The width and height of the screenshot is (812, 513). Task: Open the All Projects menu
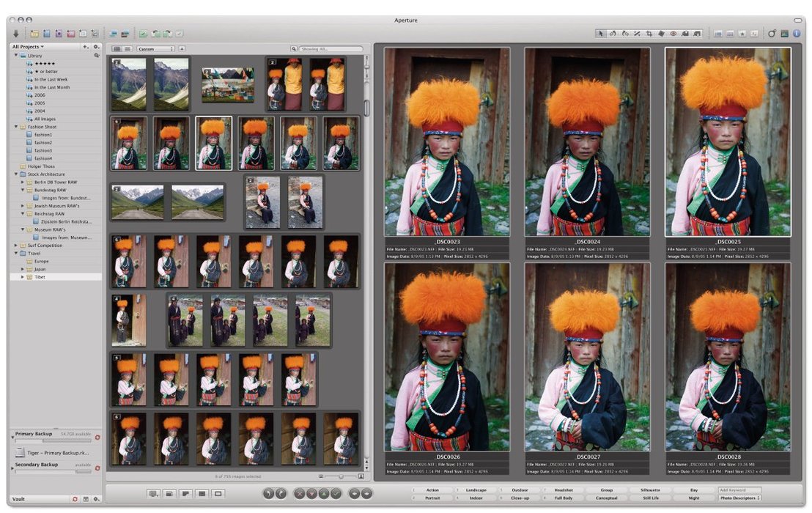[x=28, y=46]
